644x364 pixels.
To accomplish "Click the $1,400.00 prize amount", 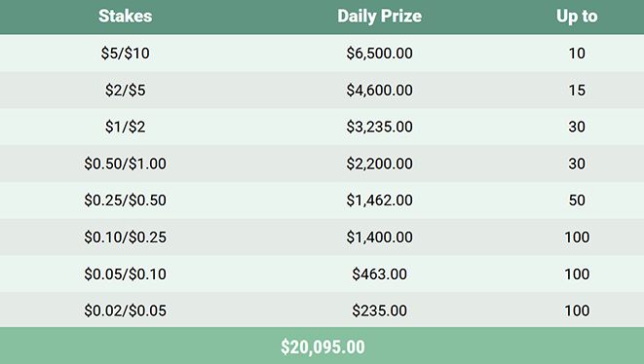I will click(x=380, y=237).
